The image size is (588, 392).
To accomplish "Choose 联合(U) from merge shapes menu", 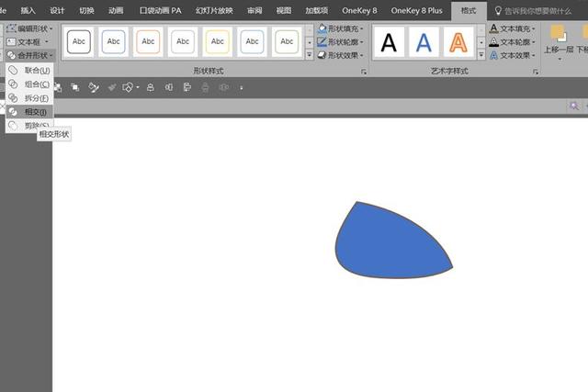I will [29, 70].
